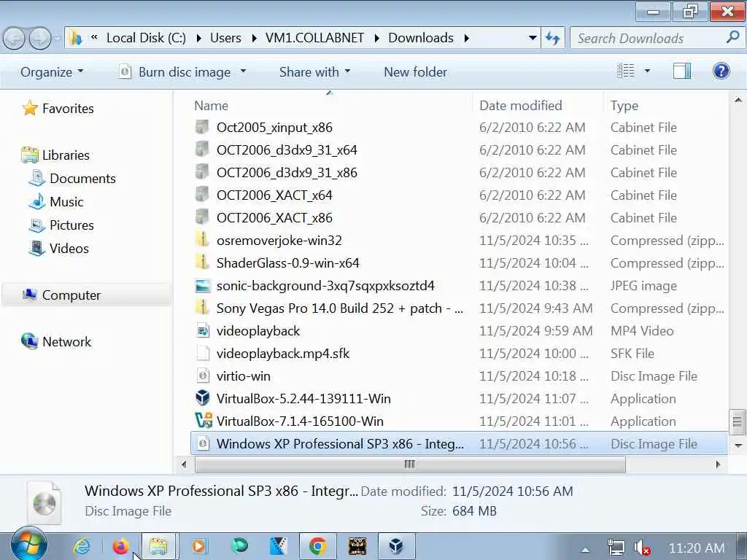Screen dimensions: 747x560
Task: Click the New folder button
Action: (x=415, y=72)
